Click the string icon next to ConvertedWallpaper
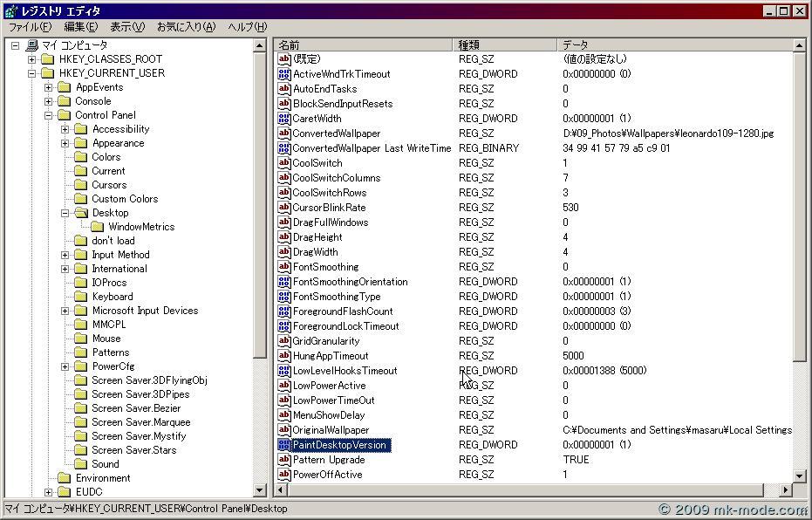Image resolution: width=812 pixels, height=520 pixels. point(284,133)
